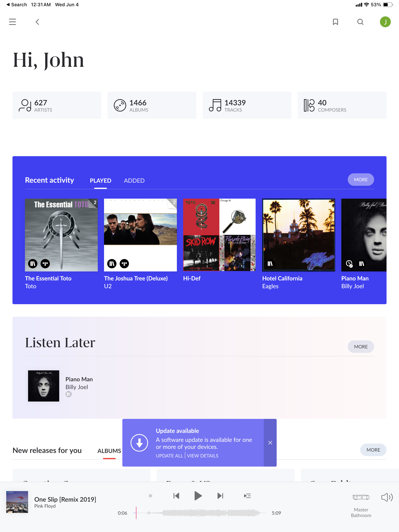Skip to the next track
Image resolution: width=399 pixels, height=532 pixels.
(220, 496)
